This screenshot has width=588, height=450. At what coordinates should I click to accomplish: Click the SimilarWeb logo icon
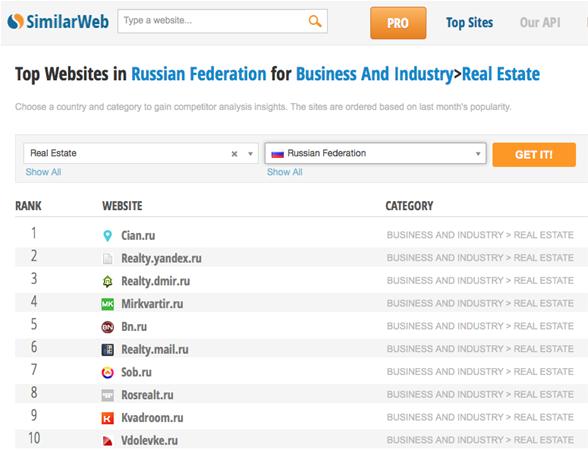(x=15, y=21)
